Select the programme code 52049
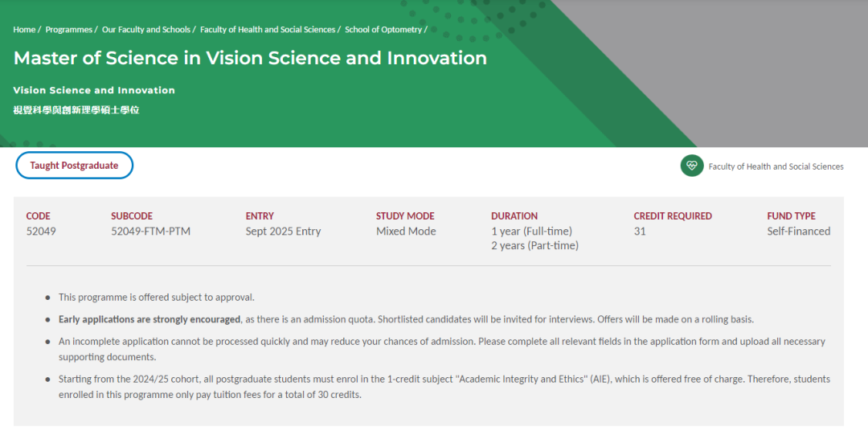Image resolution: width=868 pixels, height=435 pixels. 41,231
